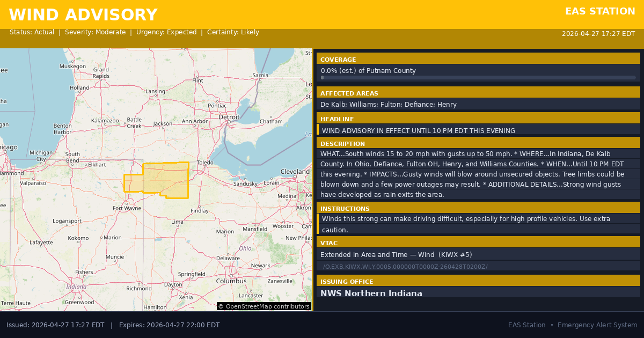Click the Fort Wayne map label
Image resolution: width=644 pixels, height=338 pixels.
coord(127,208)
